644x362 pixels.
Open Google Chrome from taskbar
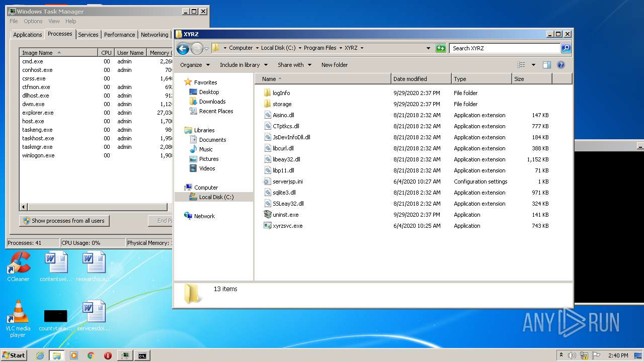pos(91,355)
